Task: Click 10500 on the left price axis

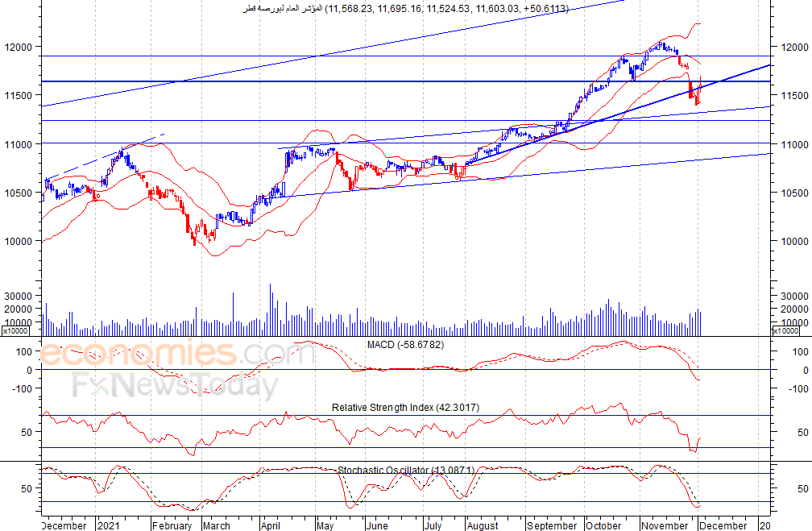Action: [x=18, y=193]
